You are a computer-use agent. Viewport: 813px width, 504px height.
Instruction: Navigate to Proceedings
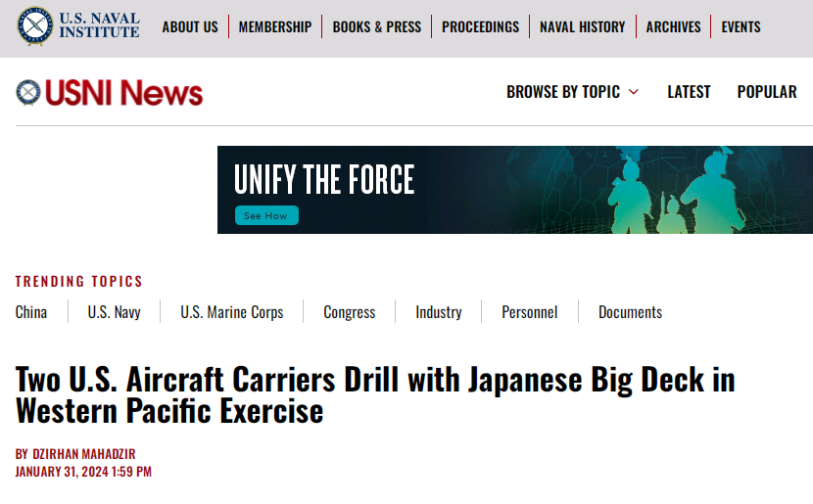[480, 26]
